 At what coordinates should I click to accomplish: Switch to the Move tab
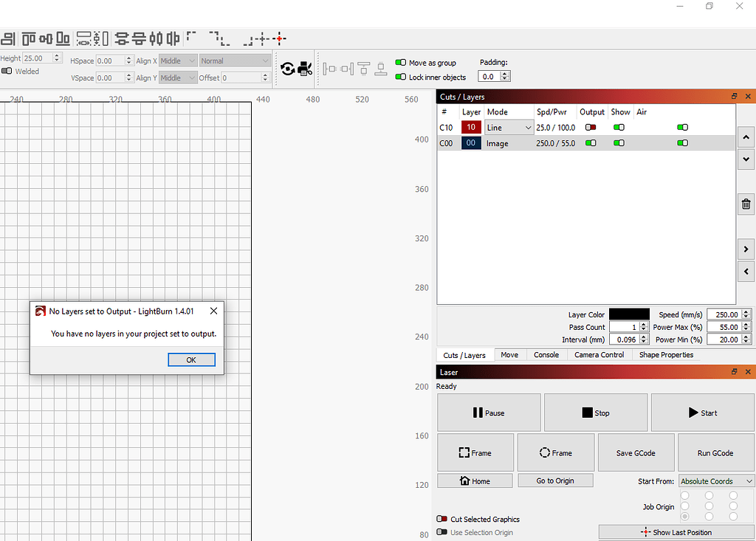click(509, 354)
